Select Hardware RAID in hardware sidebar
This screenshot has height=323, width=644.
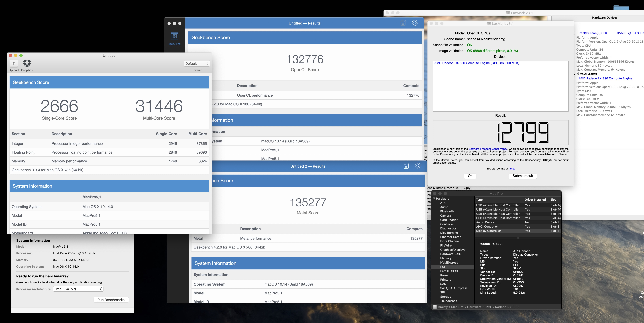[x=451, y=254]
